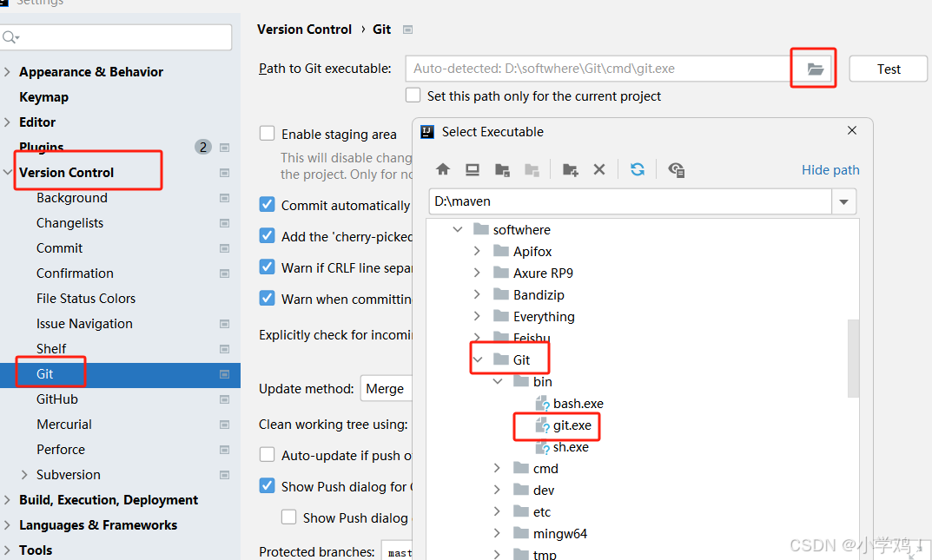
Task: Check Enable staging area
Action: click(267, 133)
